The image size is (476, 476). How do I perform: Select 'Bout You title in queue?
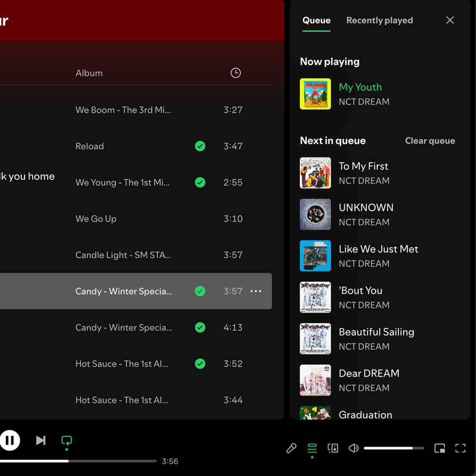361,290
